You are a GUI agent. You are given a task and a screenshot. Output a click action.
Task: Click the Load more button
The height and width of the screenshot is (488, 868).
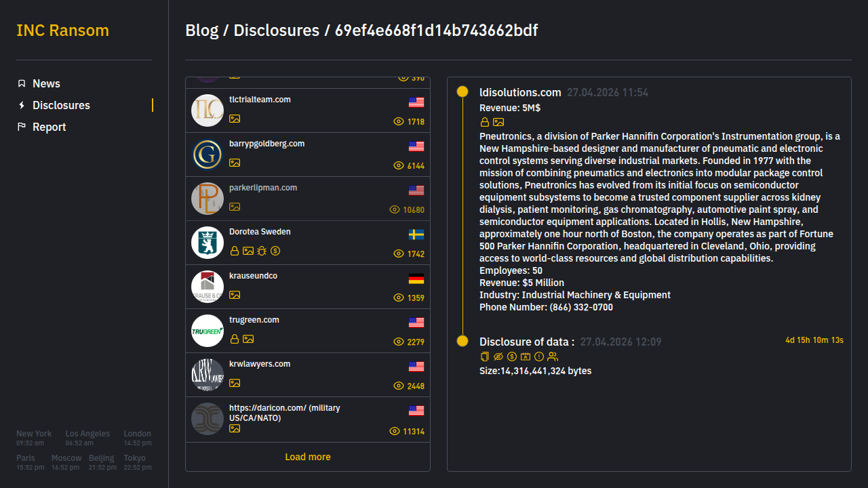click(x=308, y=457)
